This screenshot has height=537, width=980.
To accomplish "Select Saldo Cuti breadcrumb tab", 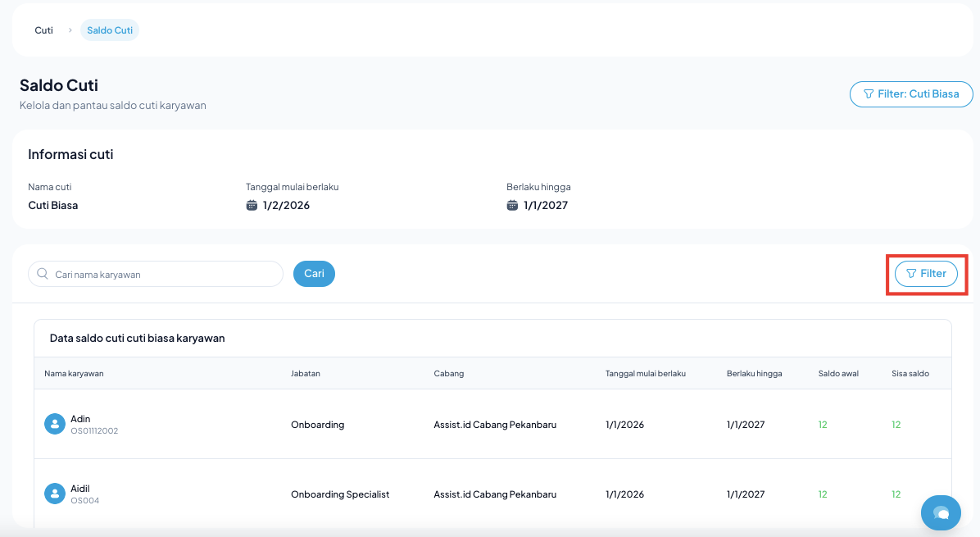I will [x=109, y=30].
